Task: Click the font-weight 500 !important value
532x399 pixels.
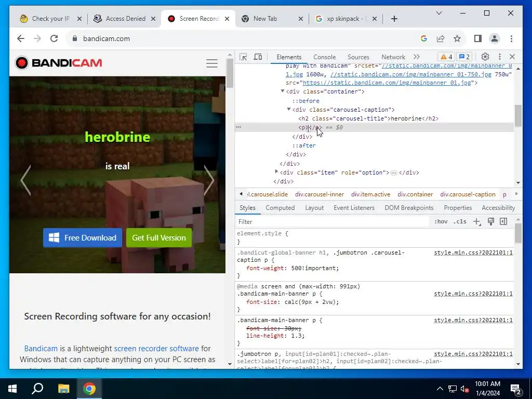Action: pyautogui.click(x=314, y=268)
